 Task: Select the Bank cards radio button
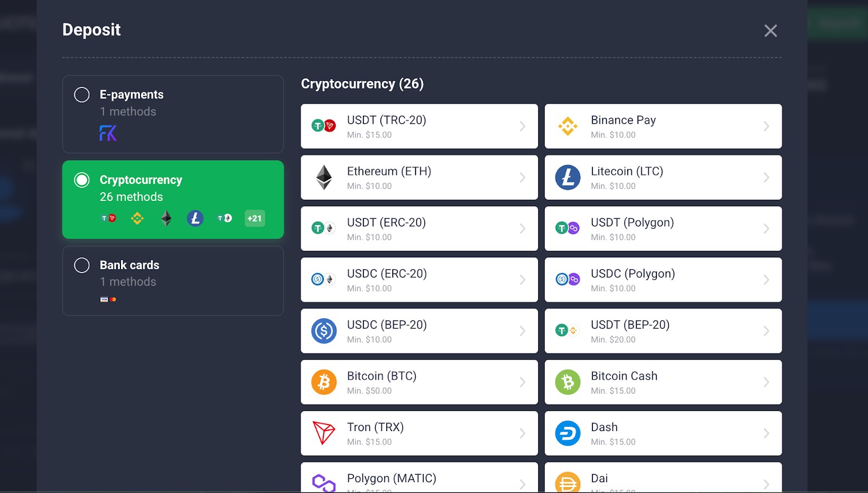pyautogui.click(x=82, y=266)
